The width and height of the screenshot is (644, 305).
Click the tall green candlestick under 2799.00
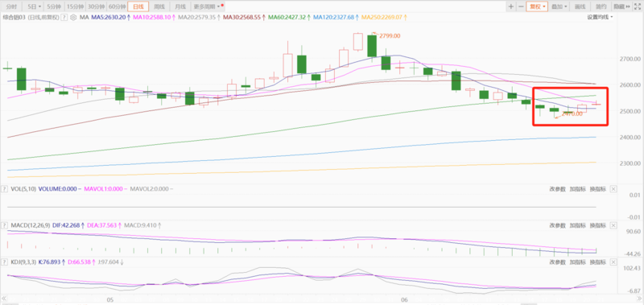coord(372,46)
